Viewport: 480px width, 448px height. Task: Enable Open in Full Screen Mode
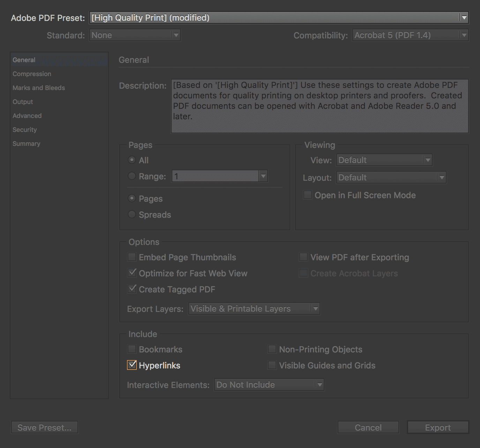(x=307, y=195)
